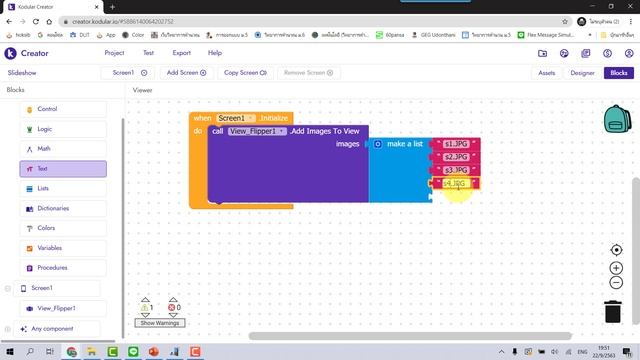Screen dimensions: 640x360
Task: Click the make a list mutator gear
Action: point(378,144)
